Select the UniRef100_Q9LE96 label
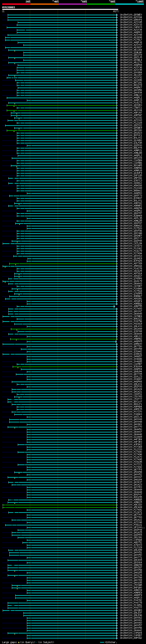Image resolution: width=146 pixels, height=644 pixels. pos(131,615)
